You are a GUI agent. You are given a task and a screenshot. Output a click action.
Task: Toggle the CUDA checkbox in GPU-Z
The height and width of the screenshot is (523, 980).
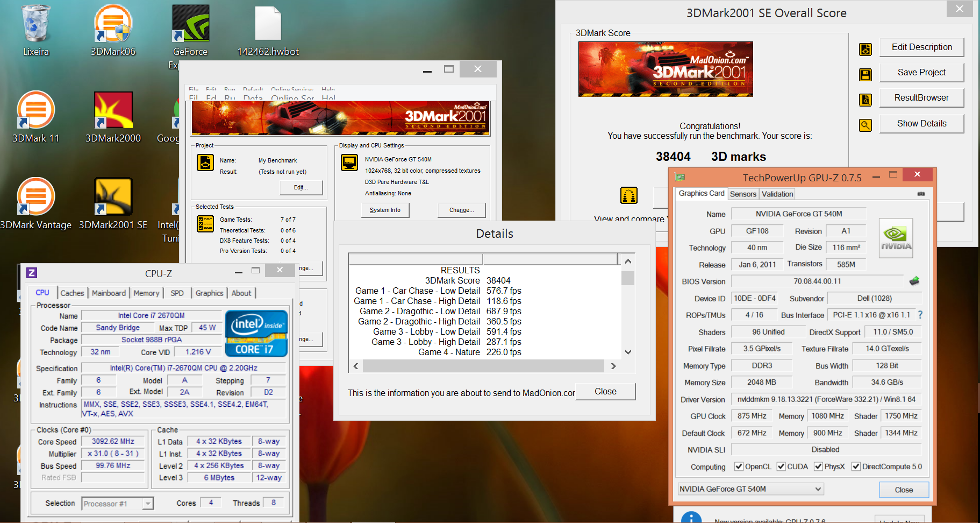pos(781,467)
